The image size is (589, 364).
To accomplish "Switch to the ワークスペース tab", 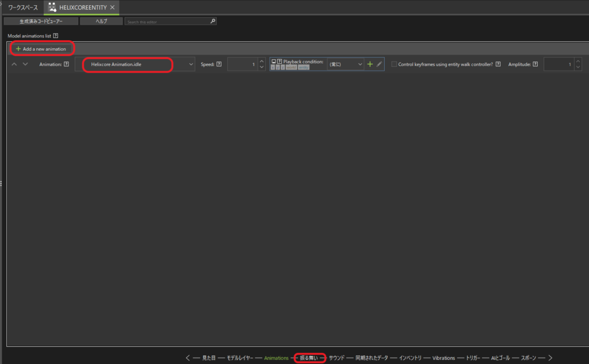I will 23,7.
